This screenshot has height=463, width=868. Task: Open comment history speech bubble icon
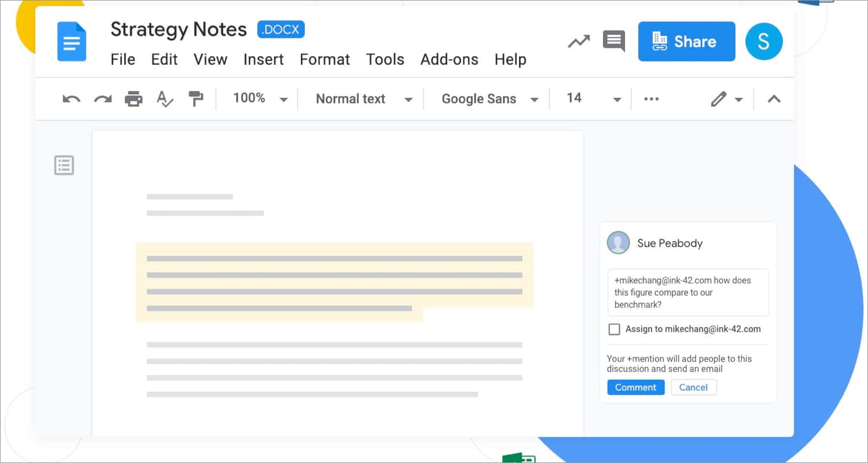pyautogui.click(x=614, y=42)
